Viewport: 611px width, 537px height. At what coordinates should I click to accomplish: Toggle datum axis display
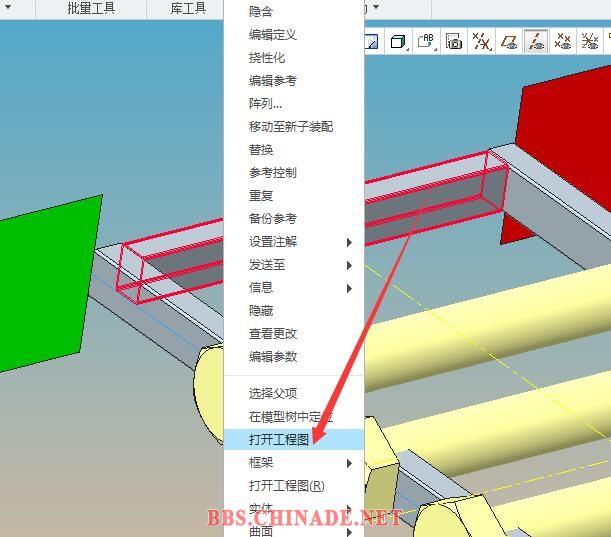coord(536,41)
